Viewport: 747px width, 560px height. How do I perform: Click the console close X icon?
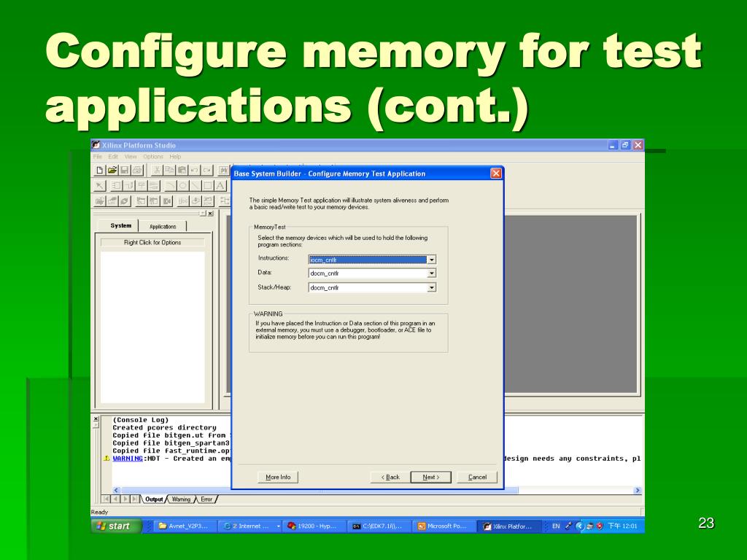(96, 419)
